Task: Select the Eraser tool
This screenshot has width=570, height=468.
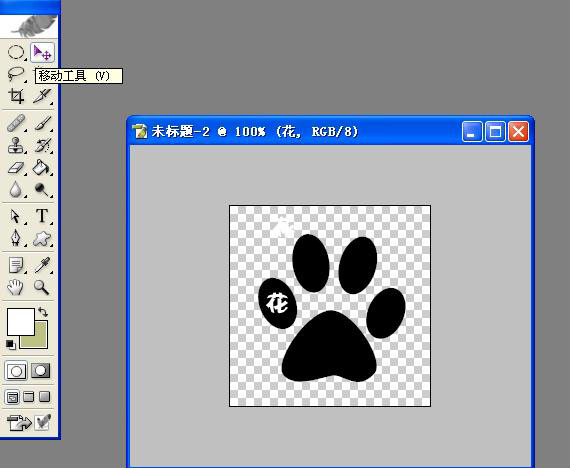Action: tap(16, 168)
